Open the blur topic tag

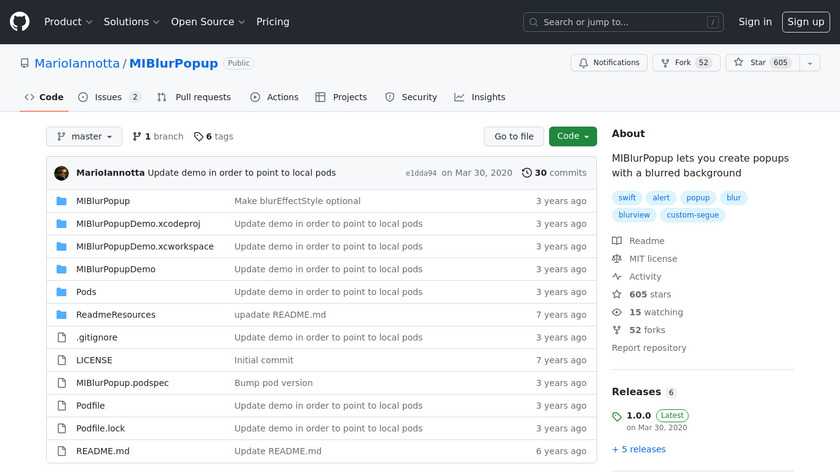[733, 198]
